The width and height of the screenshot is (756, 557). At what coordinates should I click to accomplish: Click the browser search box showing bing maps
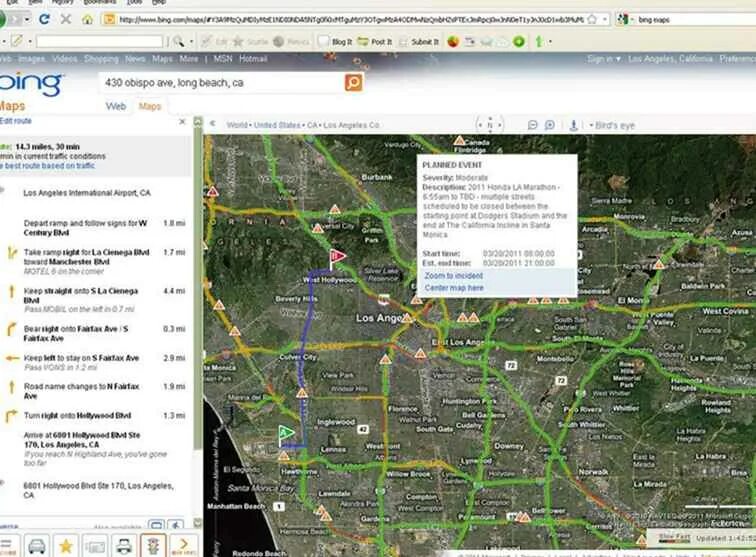(696, 20)
